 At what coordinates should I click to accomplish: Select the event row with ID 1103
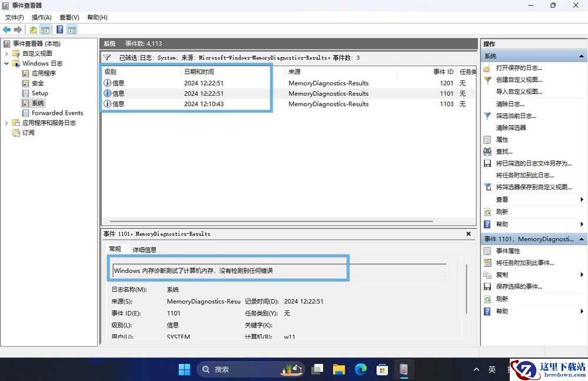(x=288, y=104)
